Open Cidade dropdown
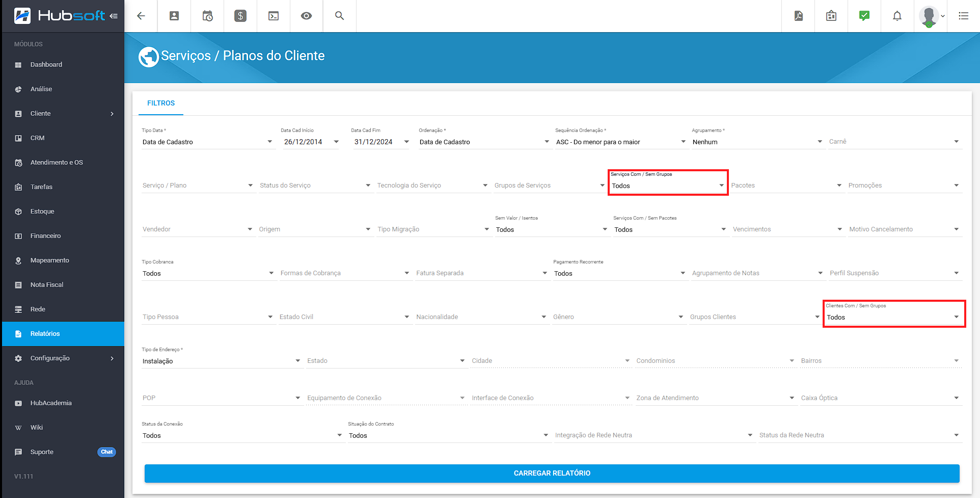The image size is (980, 498). tap(551, 361)
